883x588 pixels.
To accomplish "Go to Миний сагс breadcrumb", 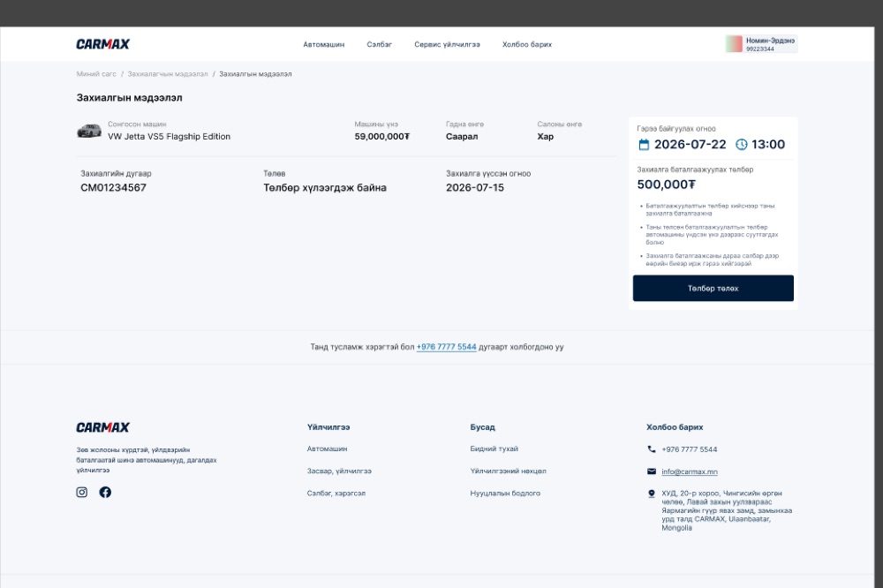I will [96, 74].
